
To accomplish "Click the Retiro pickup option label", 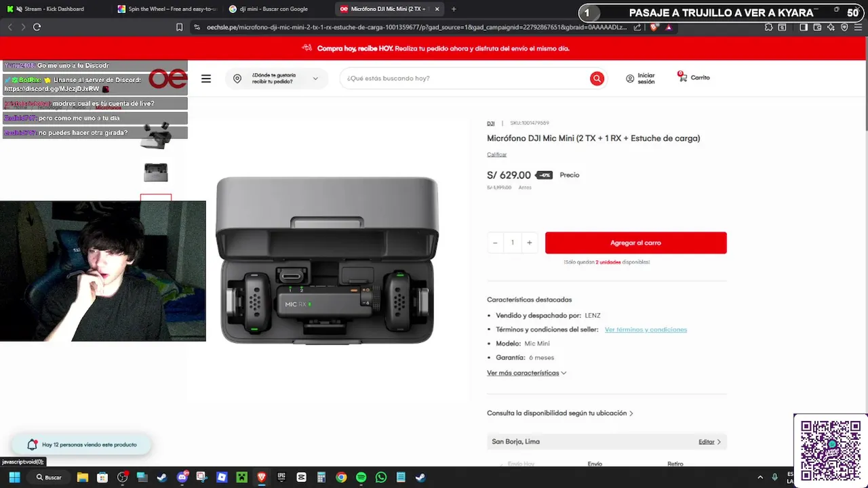I will click(675, 464).
